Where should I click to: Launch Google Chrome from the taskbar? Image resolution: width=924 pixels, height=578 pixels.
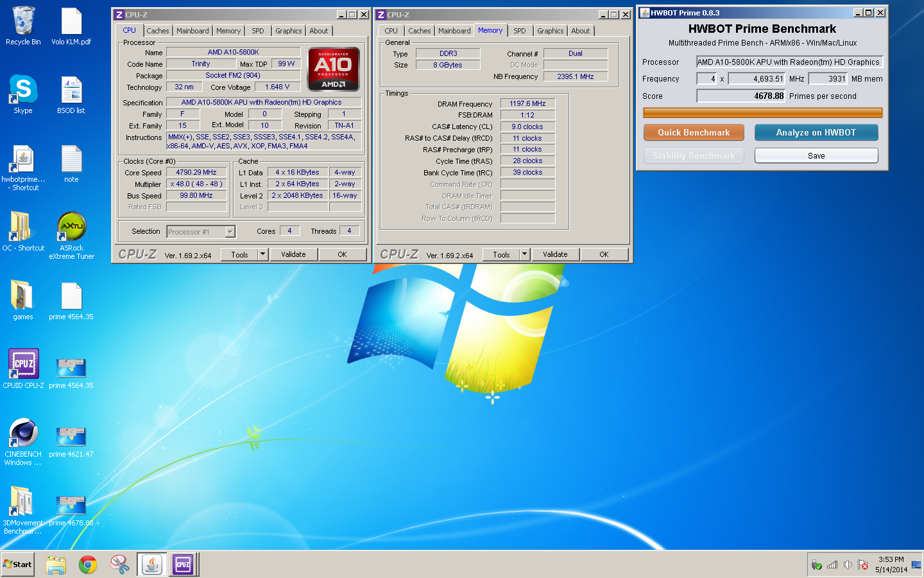(x=88, y=565)
